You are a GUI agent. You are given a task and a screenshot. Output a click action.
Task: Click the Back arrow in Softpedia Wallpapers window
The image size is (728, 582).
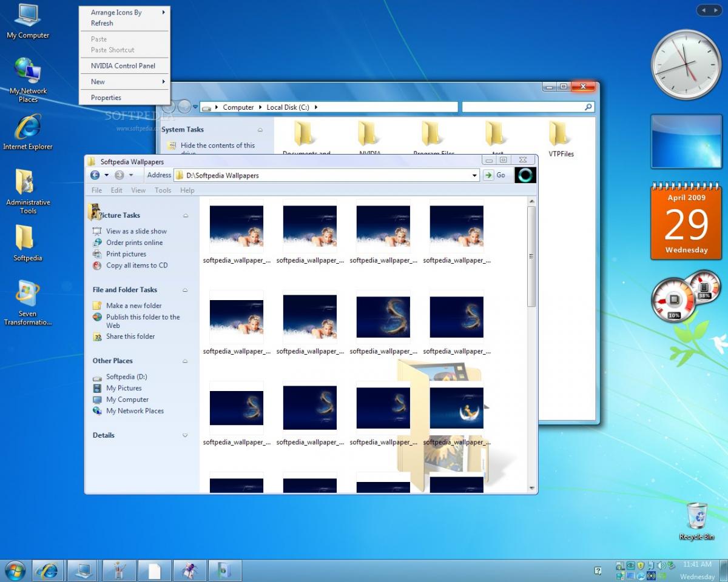tap(95, 175)
